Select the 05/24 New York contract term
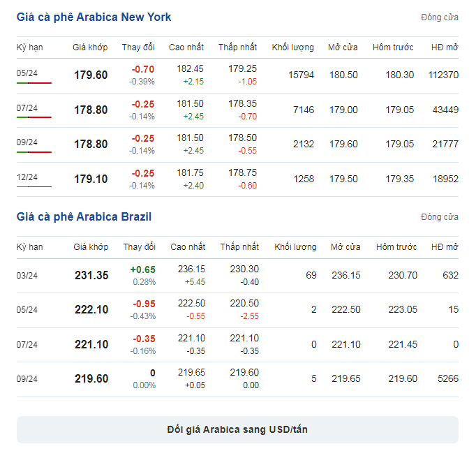The width and height of the screenshot is (476, 451). [x=27, y=73]
